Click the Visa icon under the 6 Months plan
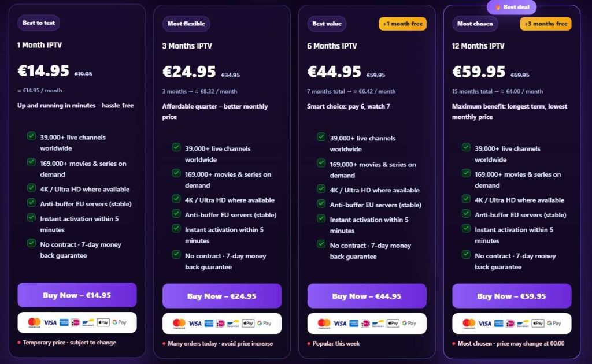 pos(340,323)
